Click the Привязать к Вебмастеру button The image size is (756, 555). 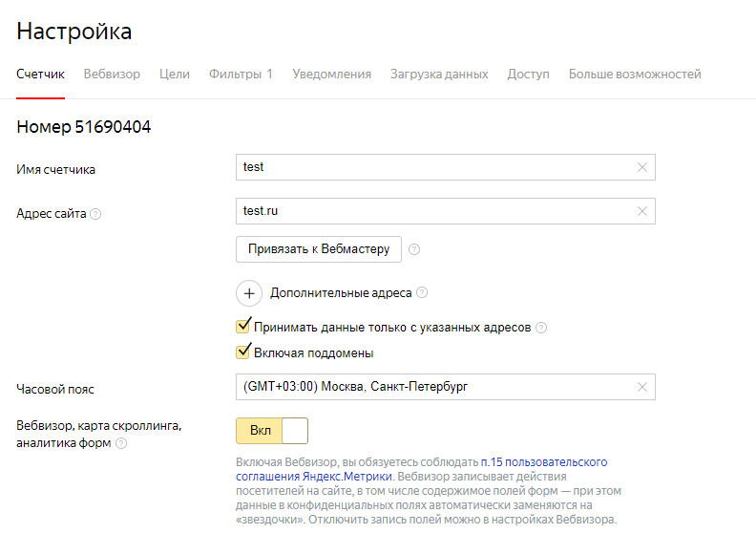coord(319,249)
